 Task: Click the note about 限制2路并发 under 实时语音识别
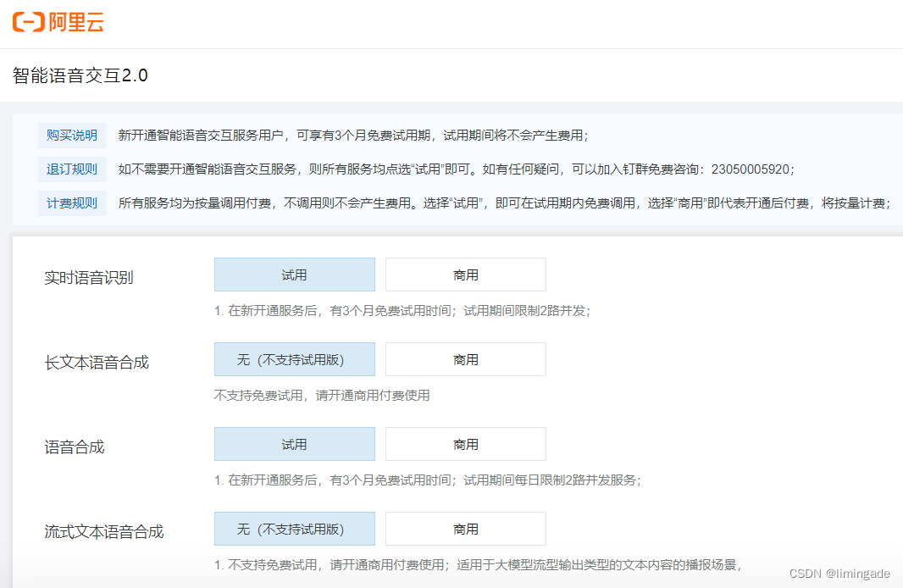pos(402,311)
